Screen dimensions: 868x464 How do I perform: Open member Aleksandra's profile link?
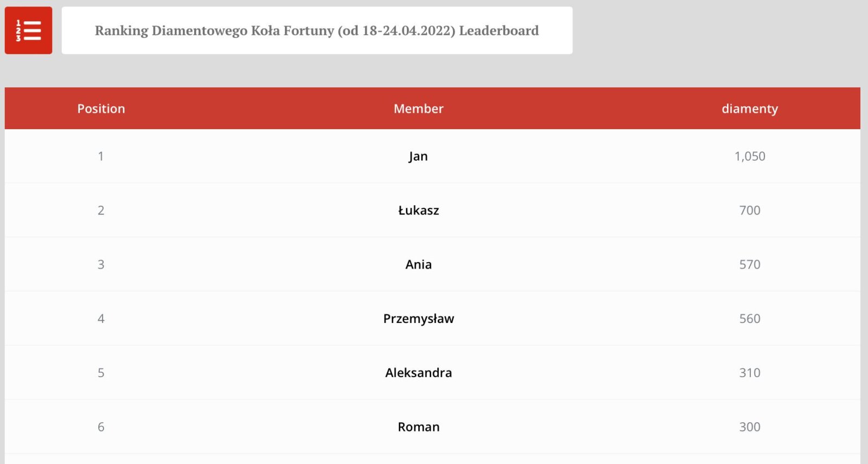click(x=418, y=373)
